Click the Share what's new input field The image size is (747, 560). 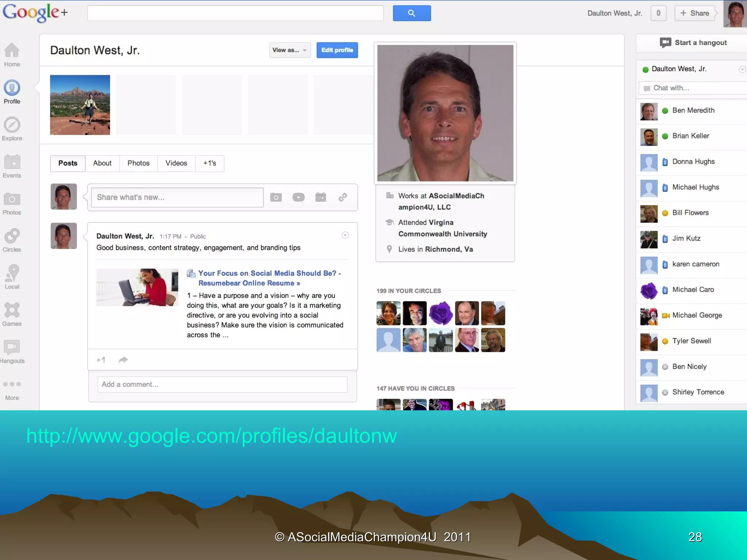[177, 197]
